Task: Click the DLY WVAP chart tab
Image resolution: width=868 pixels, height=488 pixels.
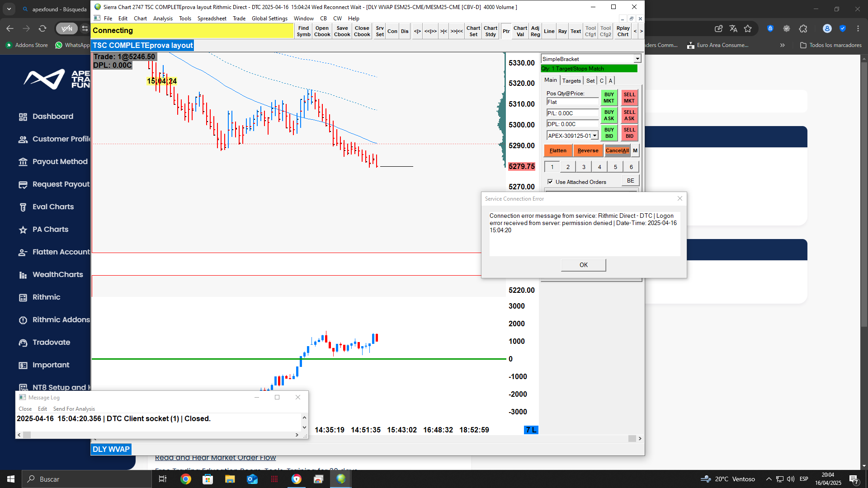Action: [x=111, y=449]
